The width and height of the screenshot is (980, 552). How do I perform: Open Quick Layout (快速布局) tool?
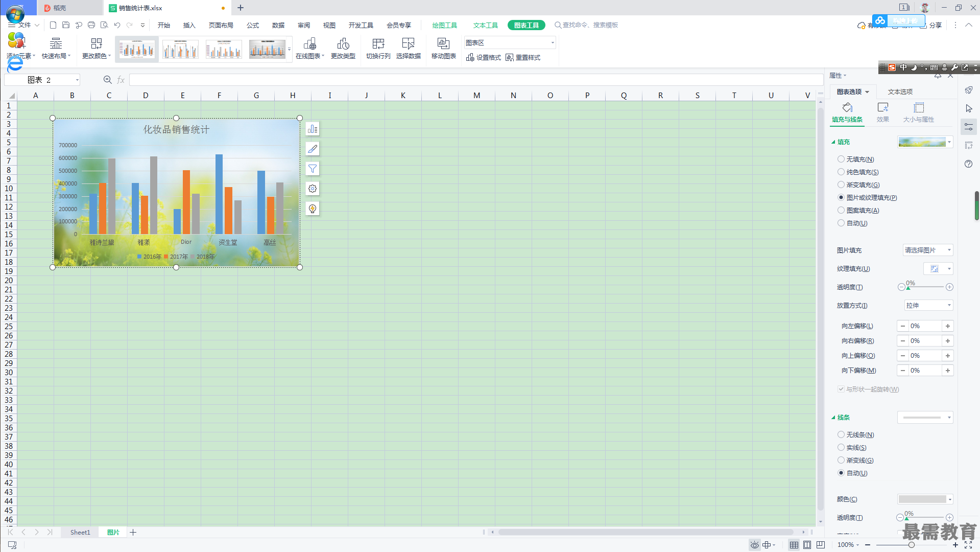pos(56,49)
